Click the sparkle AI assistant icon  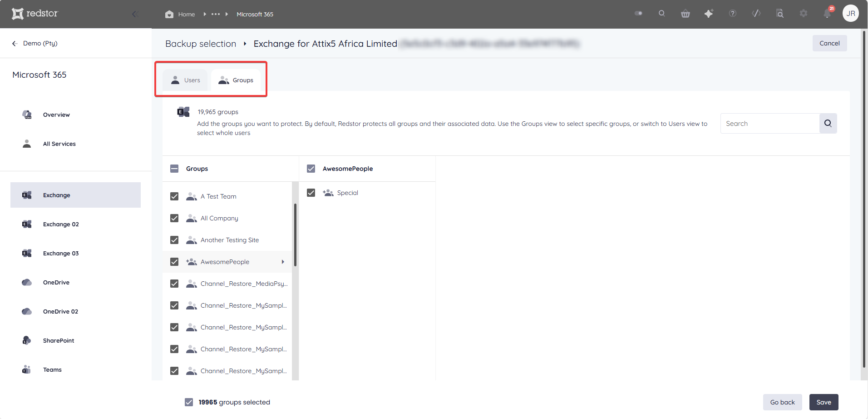[709, 14]
